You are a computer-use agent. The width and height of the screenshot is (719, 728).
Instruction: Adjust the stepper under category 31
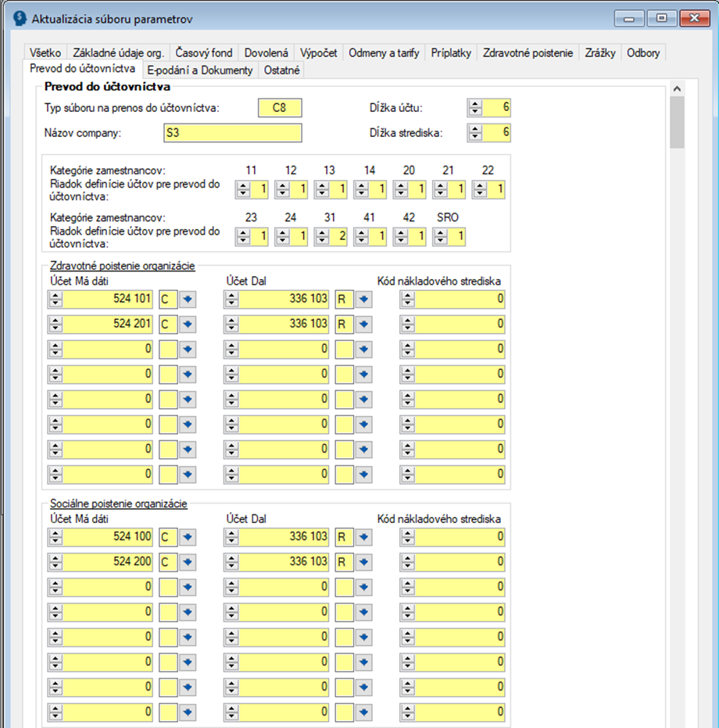click(322, 237)
